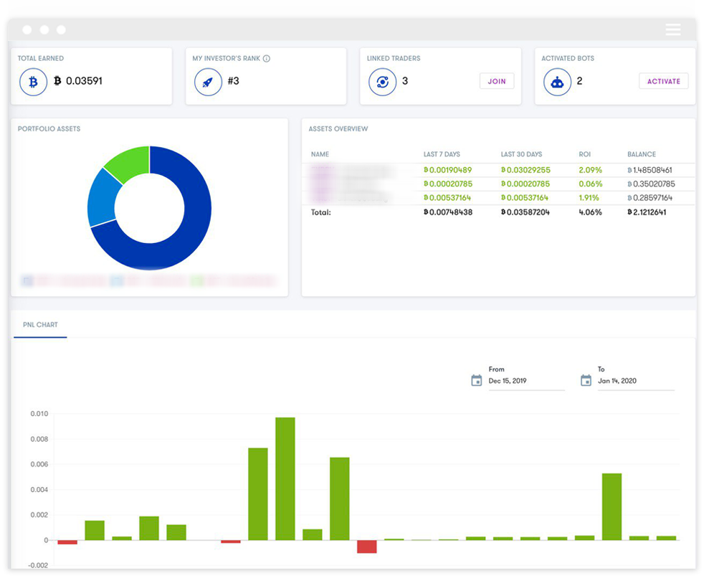The image size is (709, 588).
Task: Switch to the PNL CHART tab
Action: (x=40, y=325)
